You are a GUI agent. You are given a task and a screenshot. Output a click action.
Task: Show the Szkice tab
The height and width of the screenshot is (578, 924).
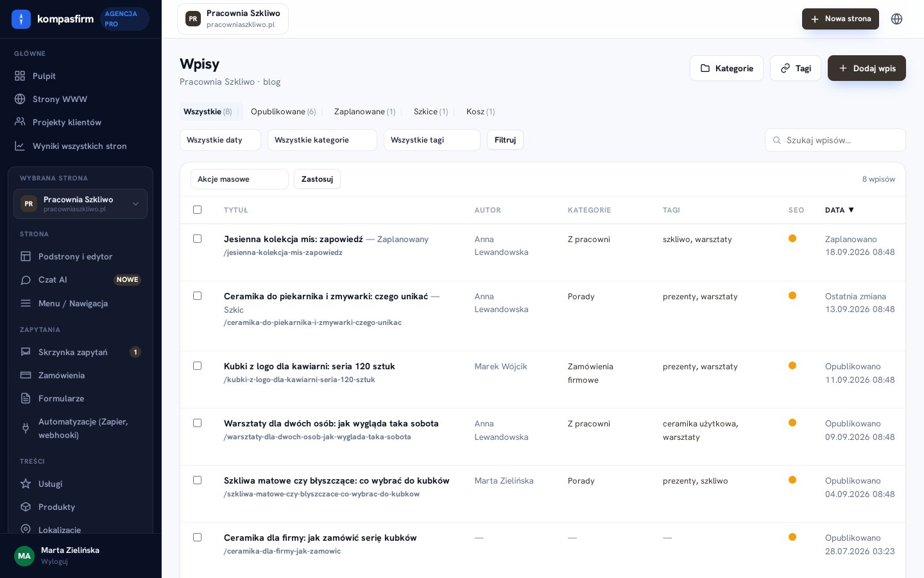(431, 112)
